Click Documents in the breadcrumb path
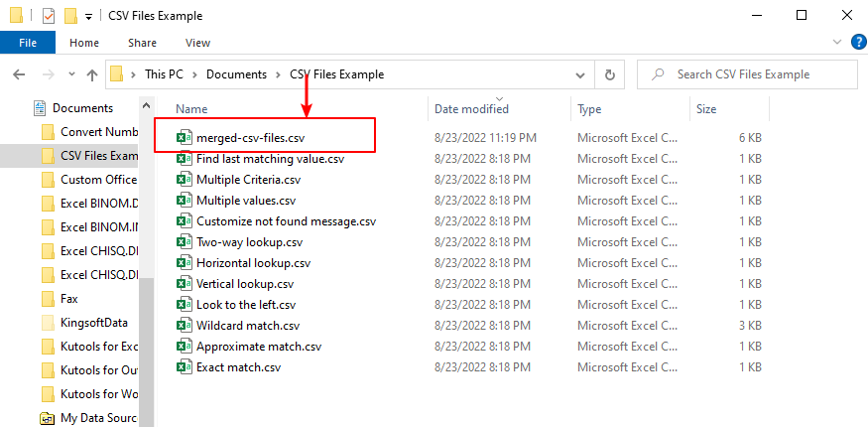 coord(236,74)
